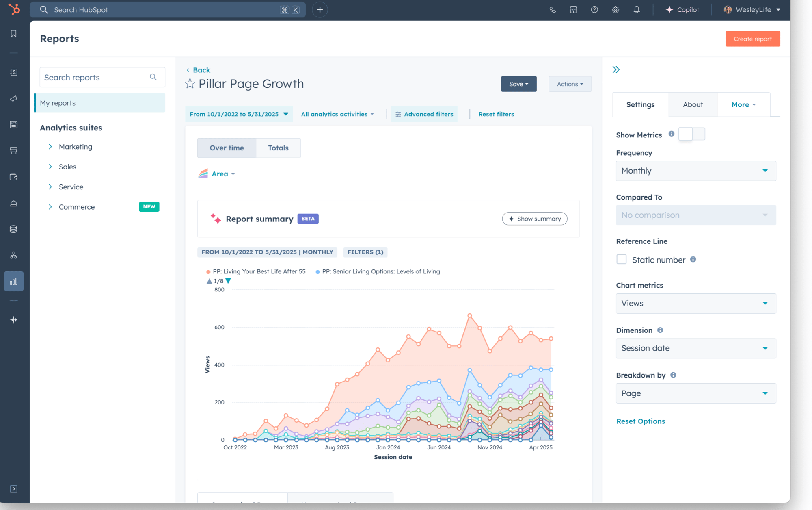Go to previous legend page arrow
Viewport: 812px width, 510px height.
coord(209,281)
